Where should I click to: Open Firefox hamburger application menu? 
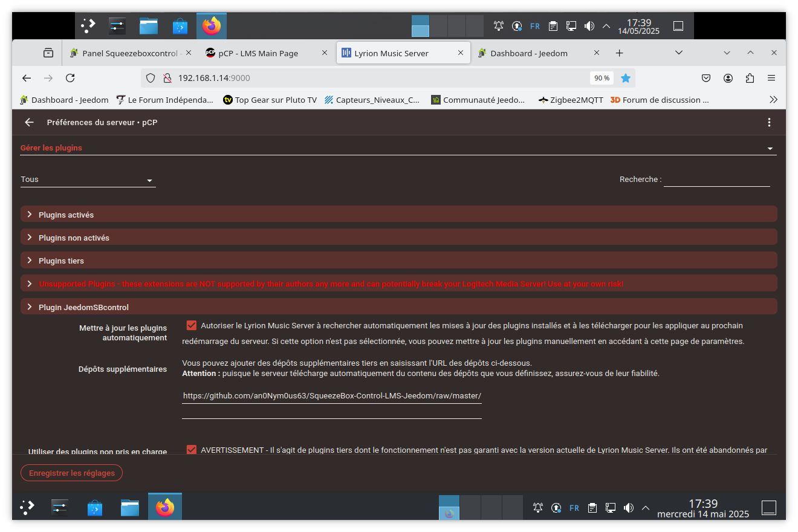coord(771,78)
